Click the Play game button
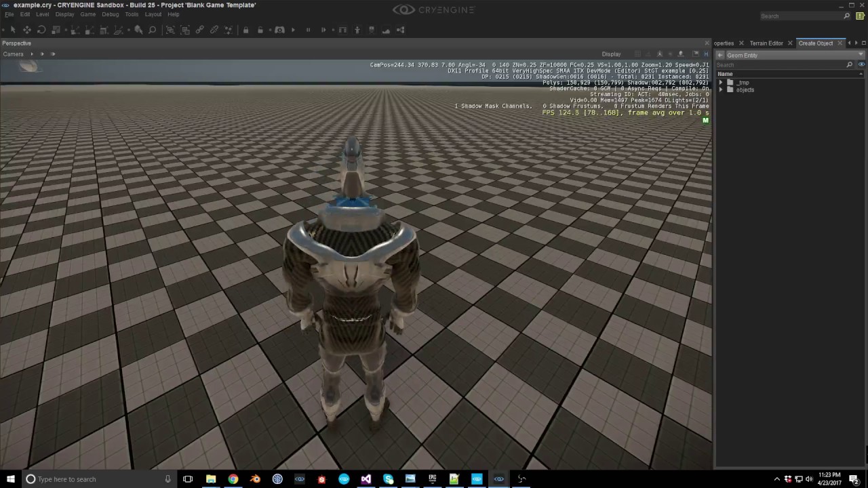868x488 pixels. coord(293,30)
